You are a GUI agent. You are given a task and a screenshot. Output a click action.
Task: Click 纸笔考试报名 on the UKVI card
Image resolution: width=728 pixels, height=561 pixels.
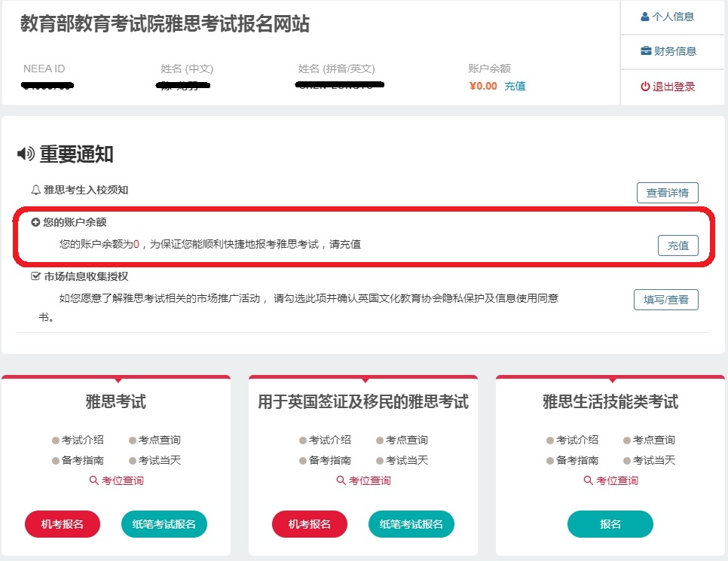(411, 523)
